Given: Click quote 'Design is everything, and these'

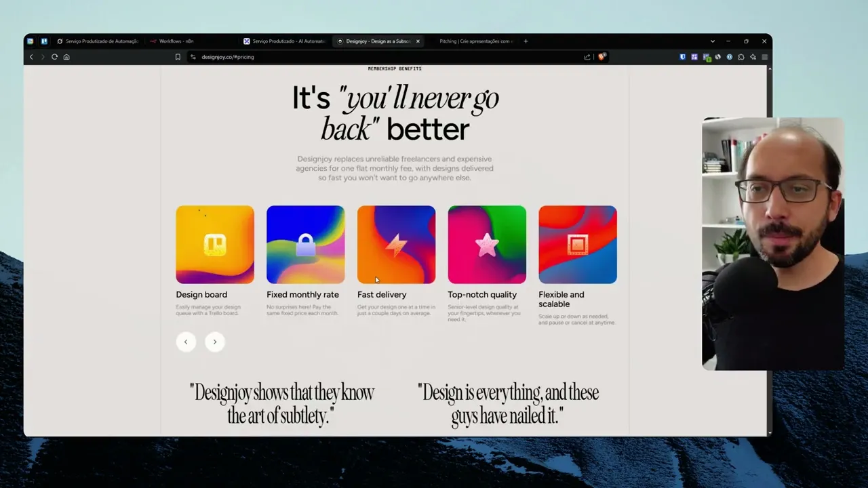Looking at the screenshot, I should (x=508, y=404).
